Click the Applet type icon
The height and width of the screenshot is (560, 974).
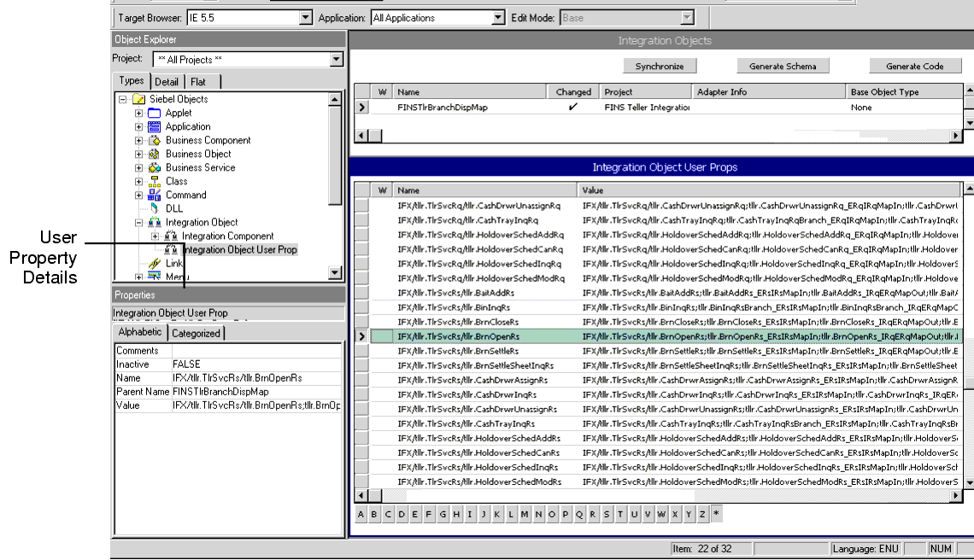tap(154, 113)
